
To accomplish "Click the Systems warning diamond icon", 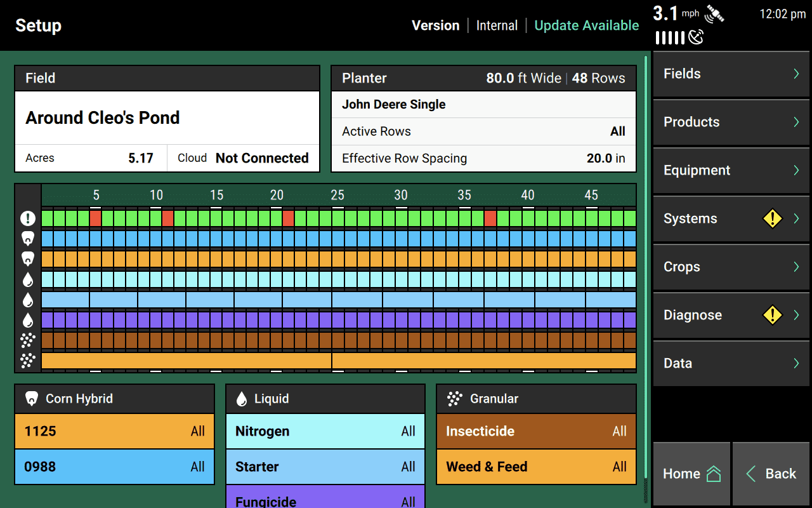I will point(772,218).
